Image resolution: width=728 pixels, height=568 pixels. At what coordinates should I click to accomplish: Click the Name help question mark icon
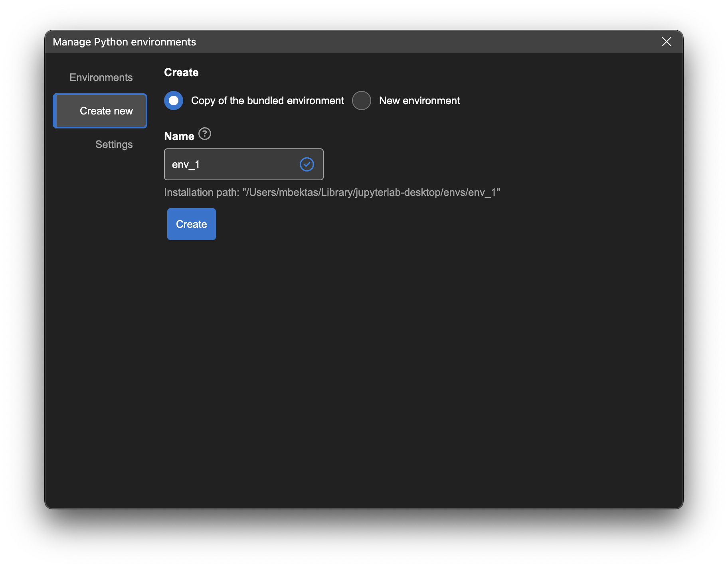[x=205, y=134]
